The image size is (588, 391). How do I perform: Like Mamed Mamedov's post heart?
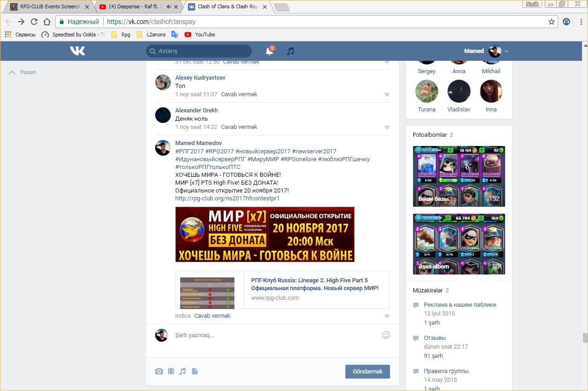[x=387, y=316]
